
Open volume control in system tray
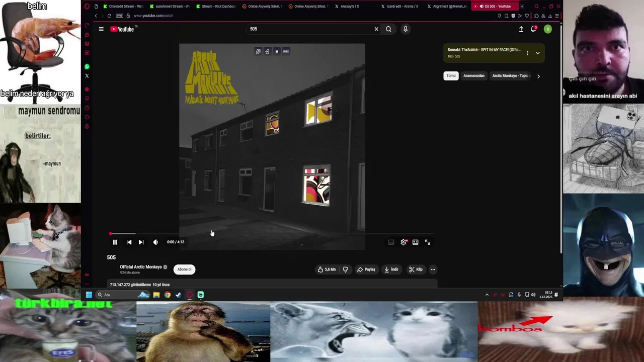pyautogui.click(x=533, y=295)
